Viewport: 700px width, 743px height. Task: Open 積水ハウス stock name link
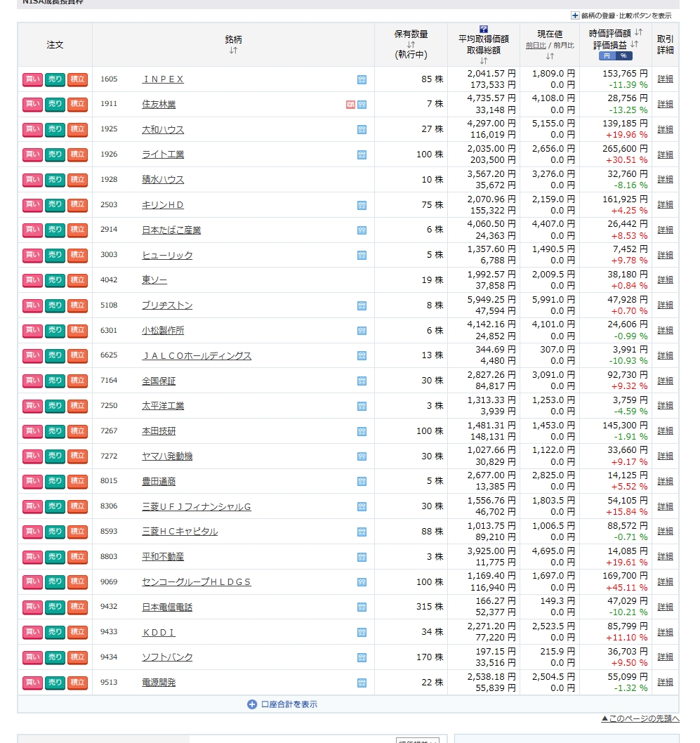163,180
